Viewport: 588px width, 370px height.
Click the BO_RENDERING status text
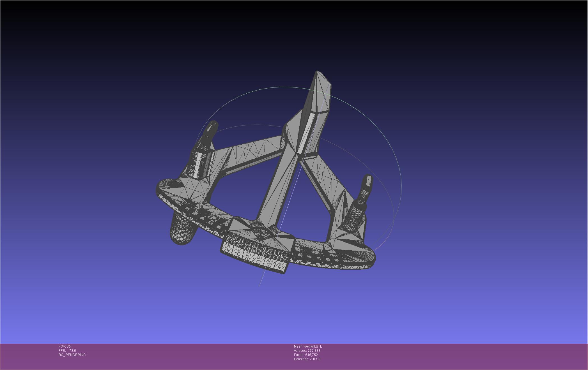click(72, 355)
